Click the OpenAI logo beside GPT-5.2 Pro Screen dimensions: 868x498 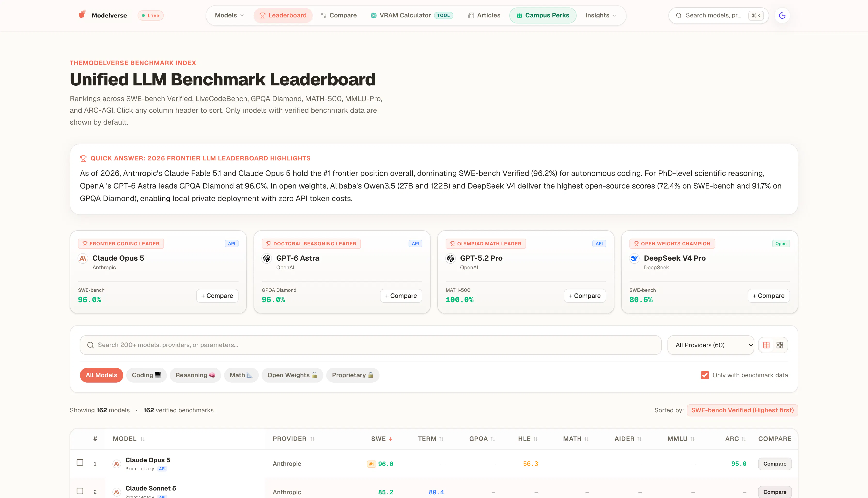pos(450,258)
